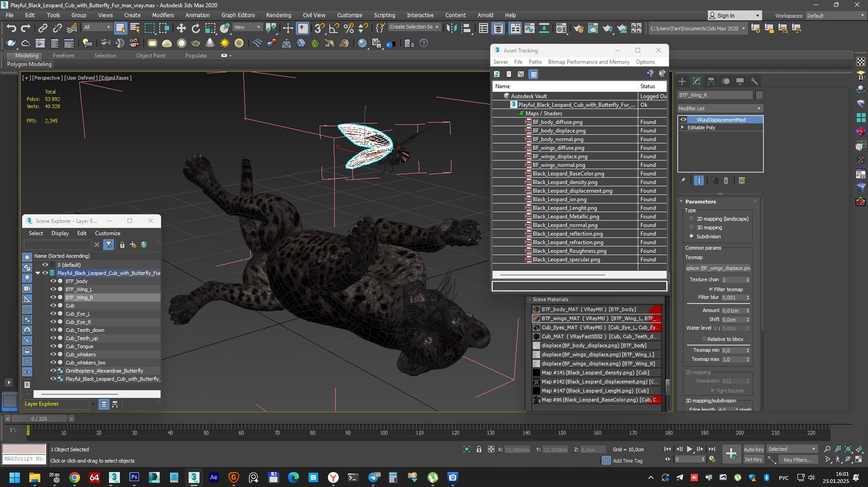Click the Auto Key button
The image size is (868, 487).
753,449
